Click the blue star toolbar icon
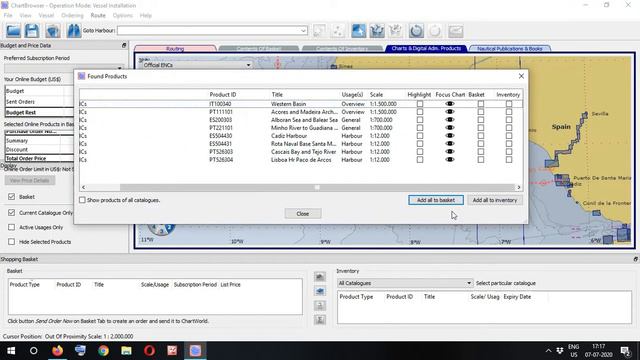Image resolution: width=640 pixels, height=360 pixels. [x=358, y=31]
